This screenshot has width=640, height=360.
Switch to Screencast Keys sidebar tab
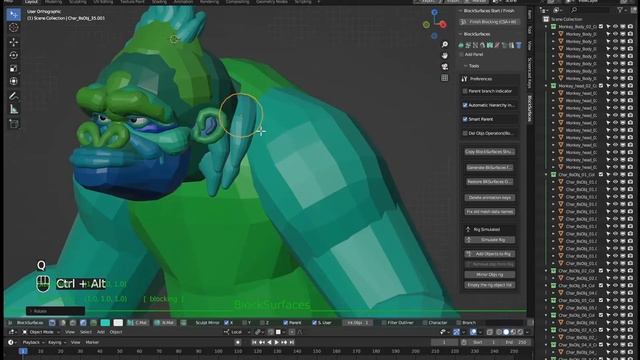coord(530,73)
